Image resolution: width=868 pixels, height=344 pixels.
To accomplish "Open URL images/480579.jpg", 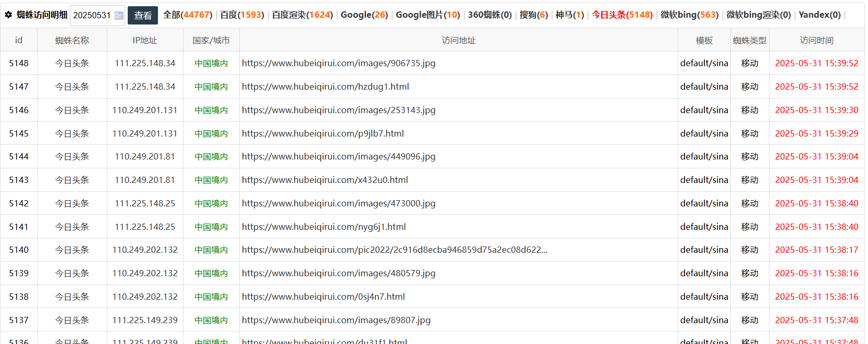I will click(339, 273).
